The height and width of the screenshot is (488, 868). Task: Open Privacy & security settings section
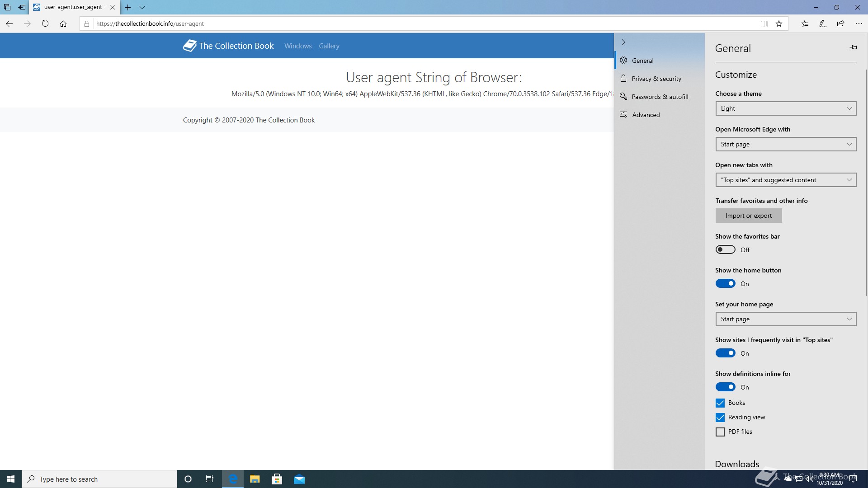656,79
